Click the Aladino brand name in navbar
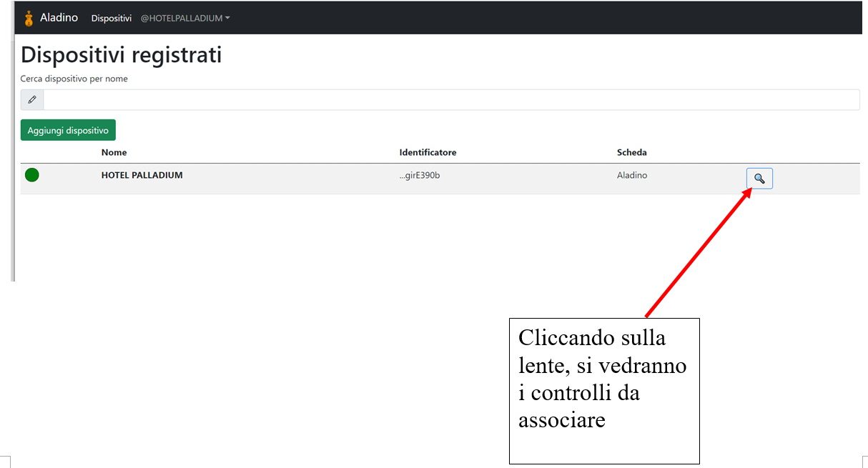The height and width of the screenshot is (468, 868). coord(59,18)
